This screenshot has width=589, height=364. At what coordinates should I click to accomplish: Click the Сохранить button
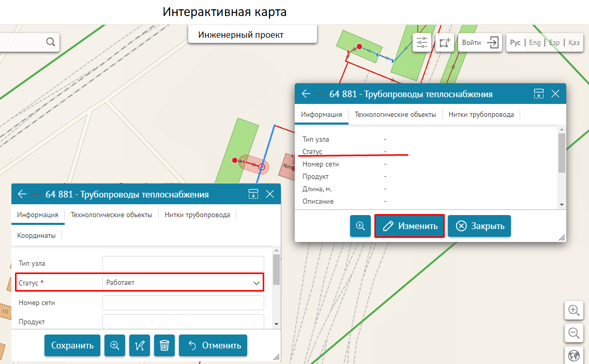coord(72,345)
